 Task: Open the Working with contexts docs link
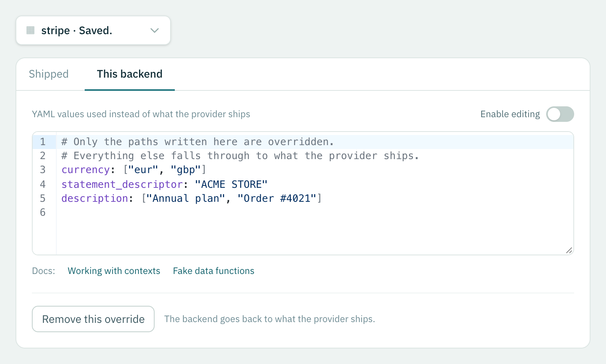pos(114,271)
